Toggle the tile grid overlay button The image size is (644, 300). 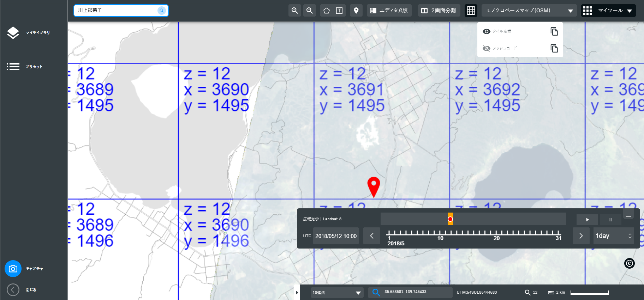[x=471, y=11]
